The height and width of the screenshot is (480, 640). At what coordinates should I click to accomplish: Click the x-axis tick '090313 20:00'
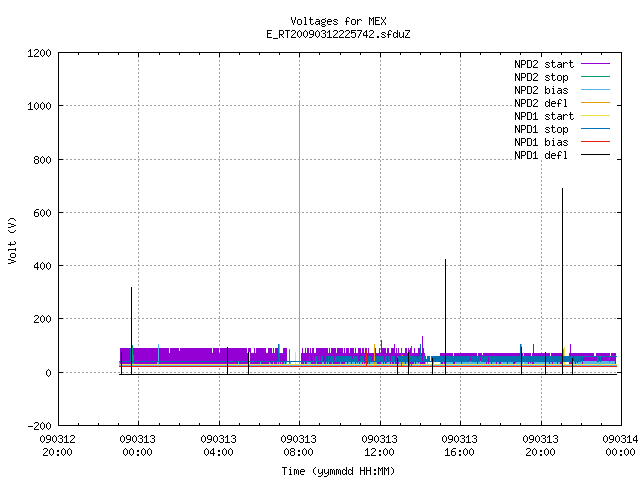[540, 446]
